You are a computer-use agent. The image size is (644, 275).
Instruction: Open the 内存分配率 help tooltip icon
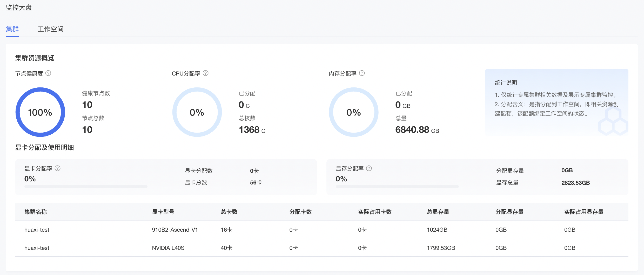click(x=362, y=73)
